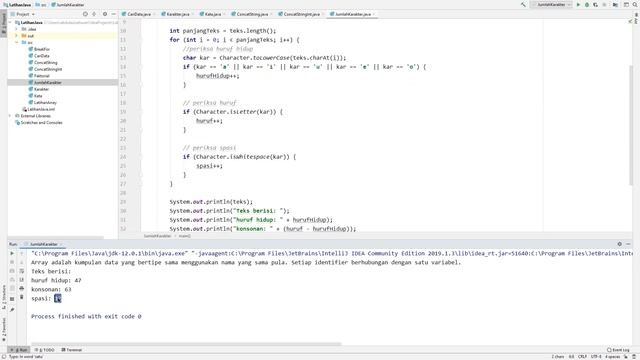The width and height of the screenshot is (640, 360).
Task: Click the Search Everywhere magnifier icon
Action: coord(635,4)
